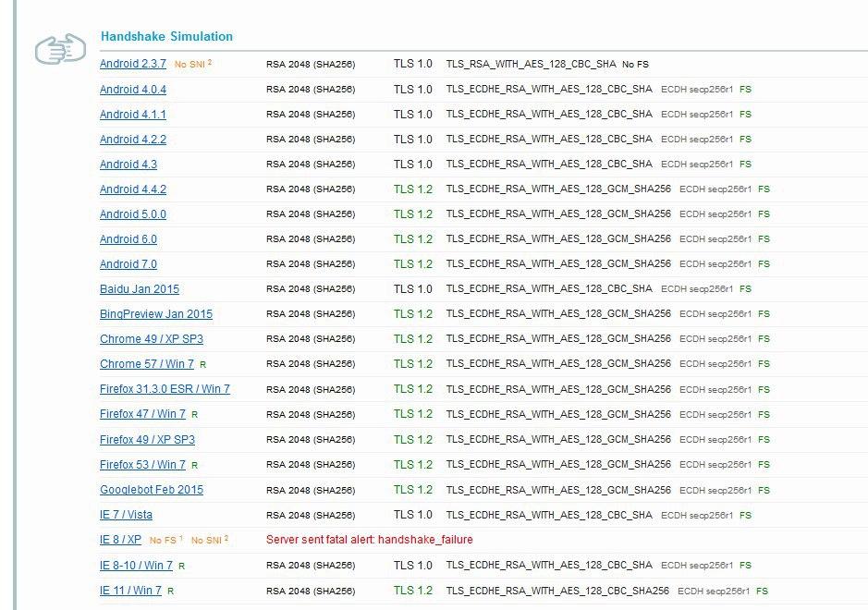
Task: Click the CBC_SHA256 cipher suite in the IE 11 row
Action: 557,591
